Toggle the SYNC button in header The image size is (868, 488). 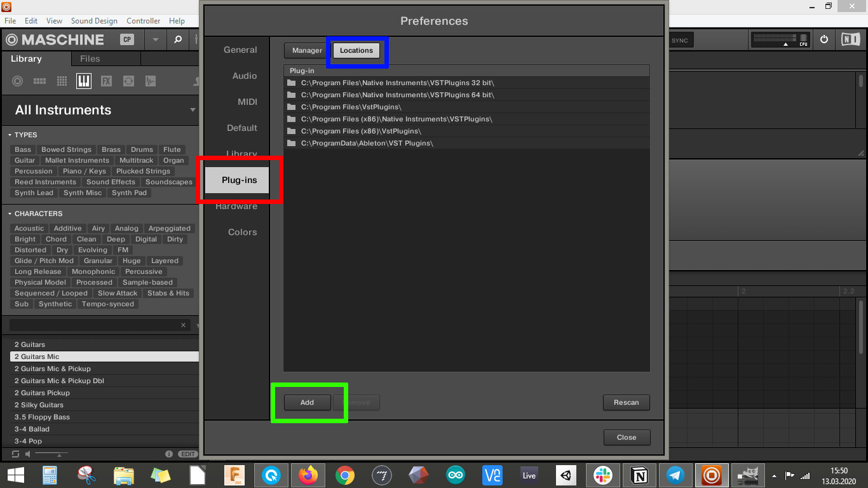point(679,41)
